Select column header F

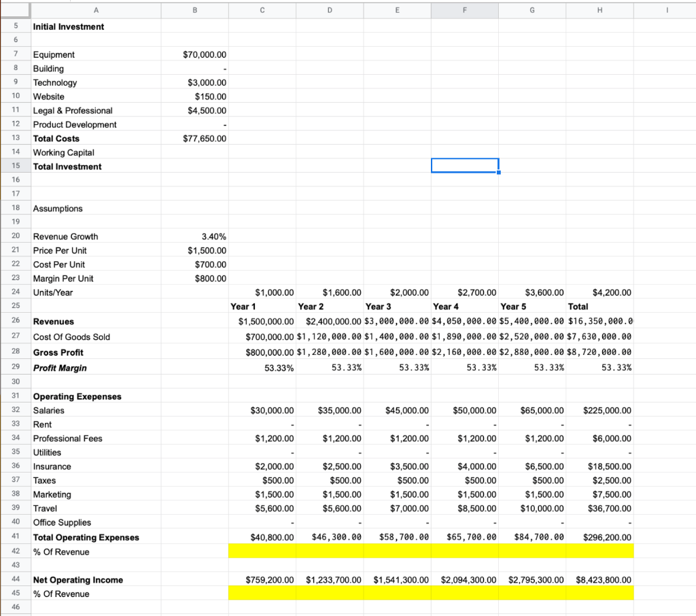[x=464, y=10]
